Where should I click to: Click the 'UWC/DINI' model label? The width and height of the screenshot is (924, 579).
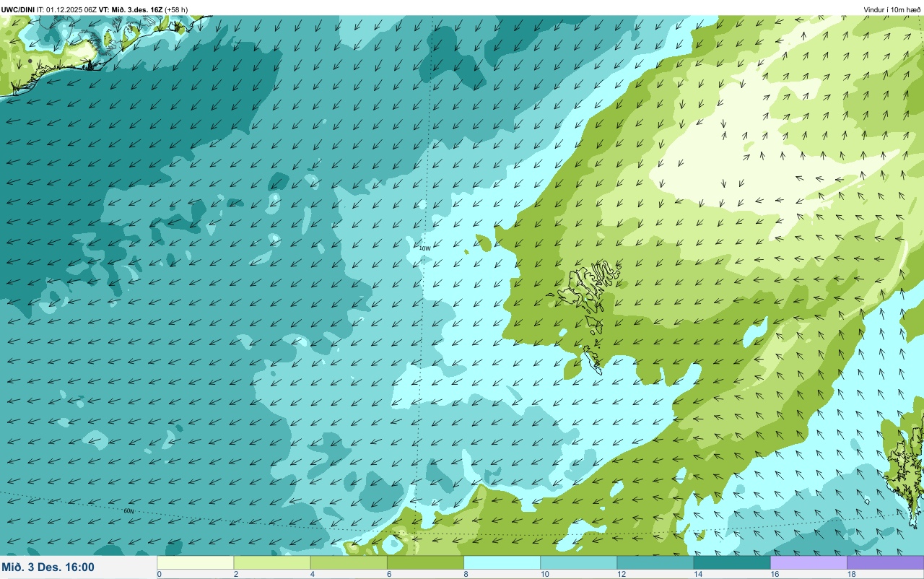(18, 9)
